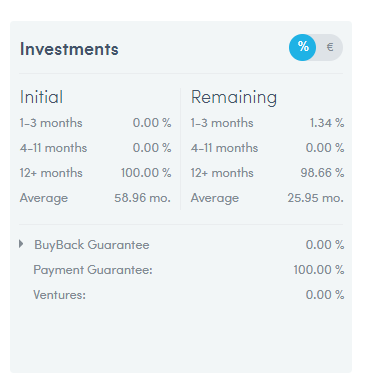
Task: Click the Investments heading
Action: click(69, 49)
